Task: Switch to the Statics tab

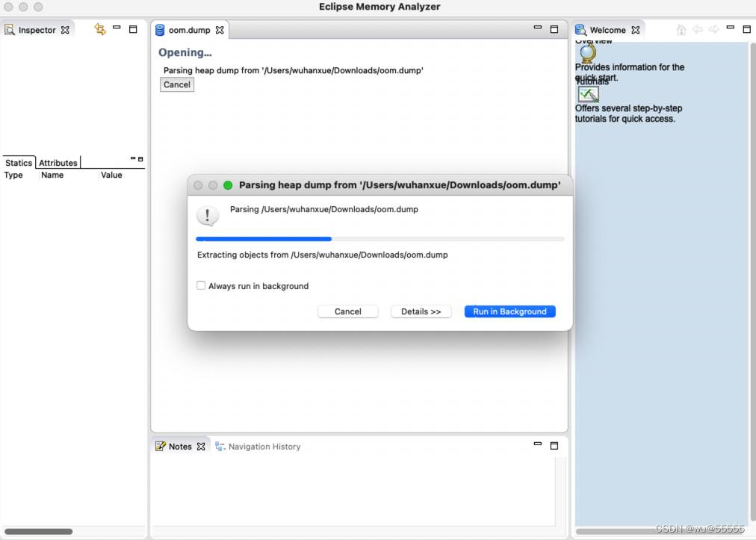Action: point(19,163)
